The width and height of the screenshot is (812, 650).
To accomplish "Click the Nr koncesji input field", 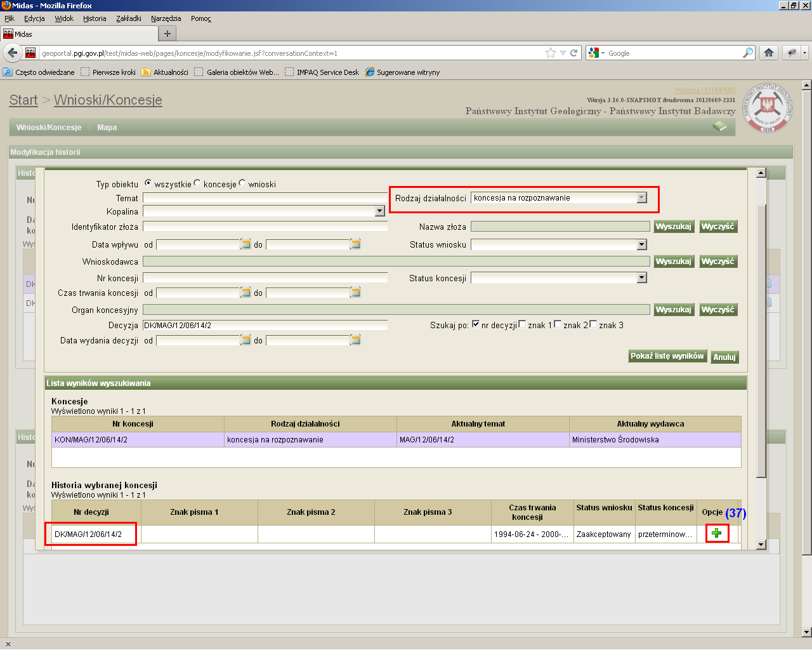I will click(x=265, y=278).
